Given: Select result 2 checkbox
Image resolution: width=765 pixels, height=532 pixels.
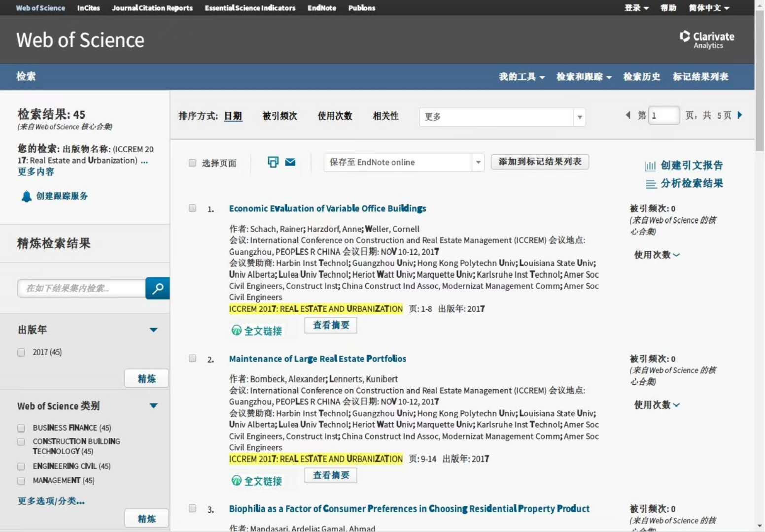Looking at the screenshot, I should 193,359.
